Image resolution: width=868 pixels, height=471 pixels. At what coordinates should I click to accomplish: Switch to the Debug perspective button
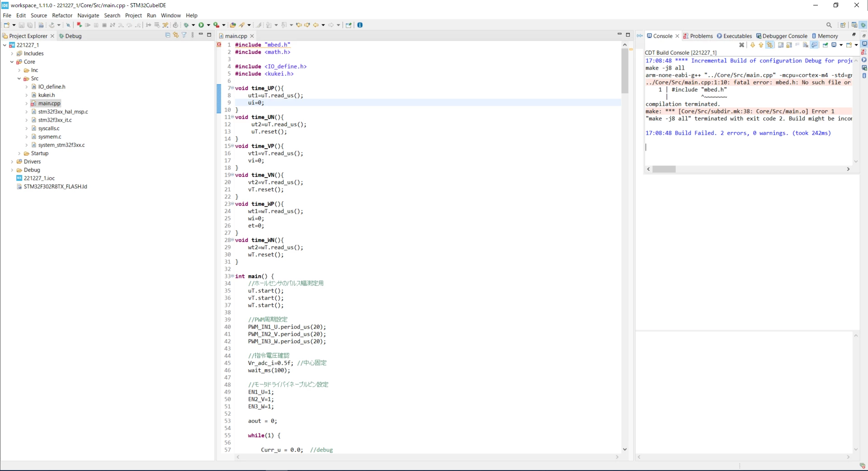(863, 25)
